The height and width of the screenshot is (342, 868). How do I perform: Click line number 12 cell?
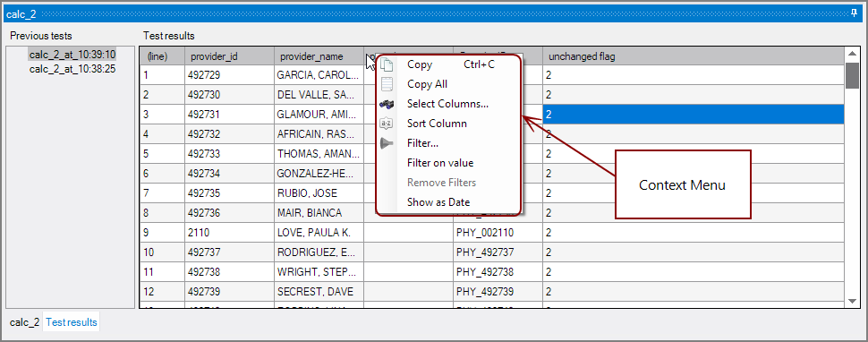163,292
